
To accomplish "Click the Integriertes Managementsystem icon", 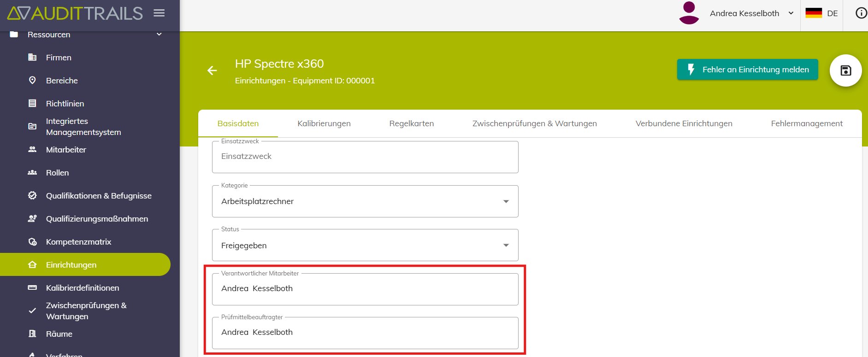I will click(x=32, y=126).
